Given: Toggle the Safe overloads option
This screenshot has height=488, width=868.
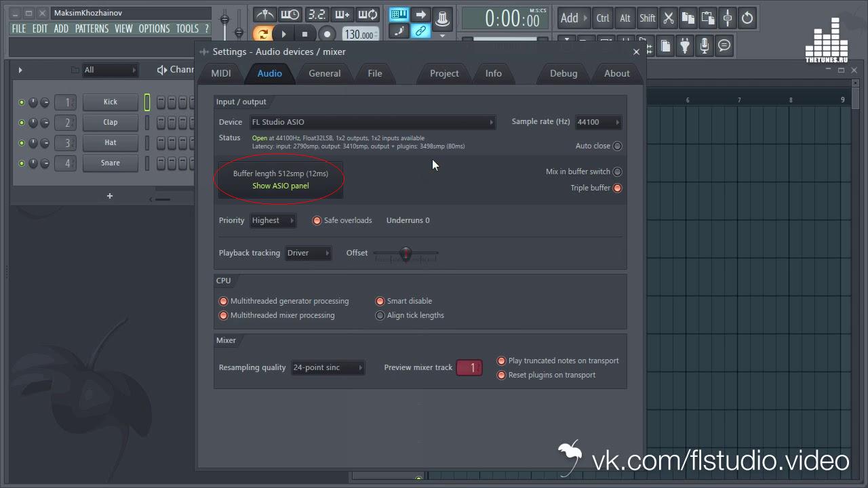Looking at the screenshot, I should pyautogui.click(x=317, y=220).
